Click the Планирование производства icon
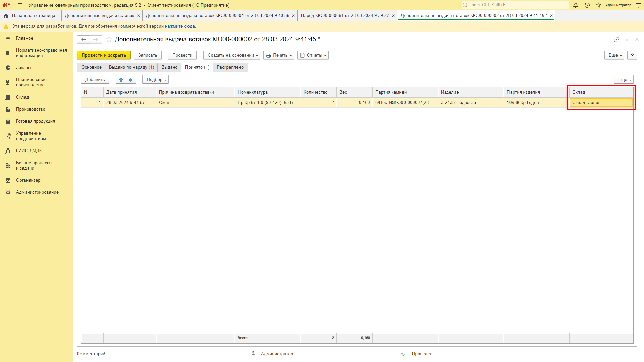The image size is (644, 362). pyautogui.click(x=8, y=82)
